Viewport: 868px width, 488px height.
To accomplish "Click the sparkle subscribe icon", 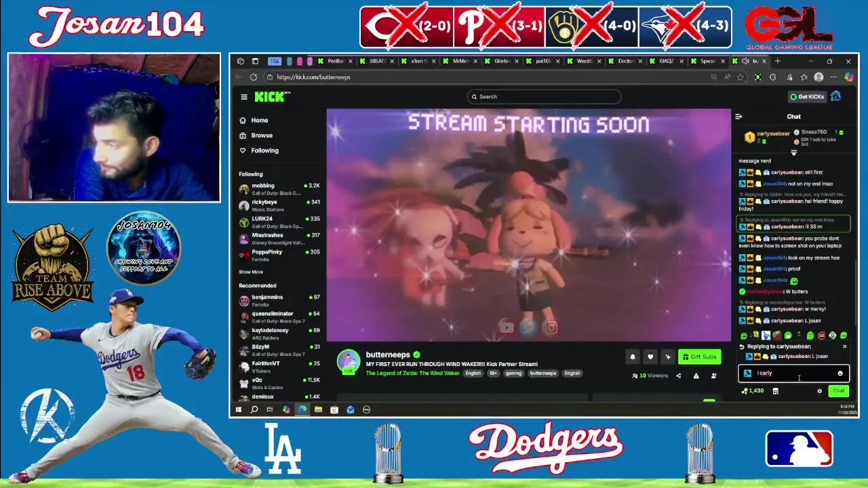I will click(668, 357).
